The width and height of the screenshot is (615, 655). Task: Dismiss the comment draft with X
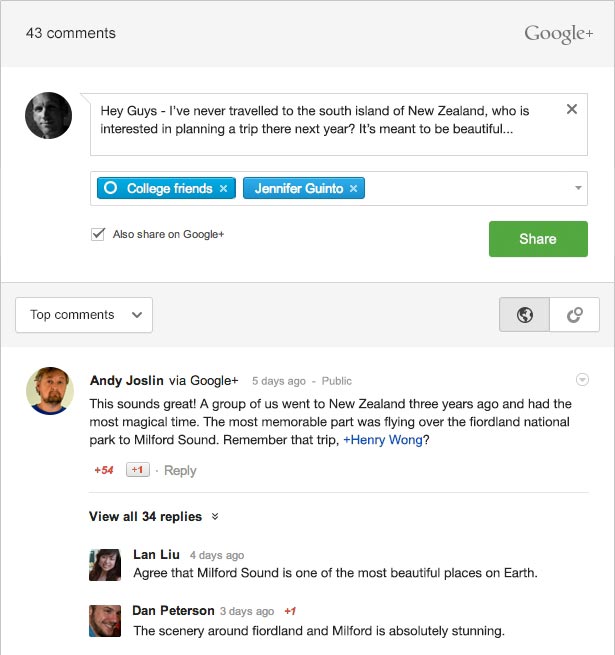(x=572, y=109)
